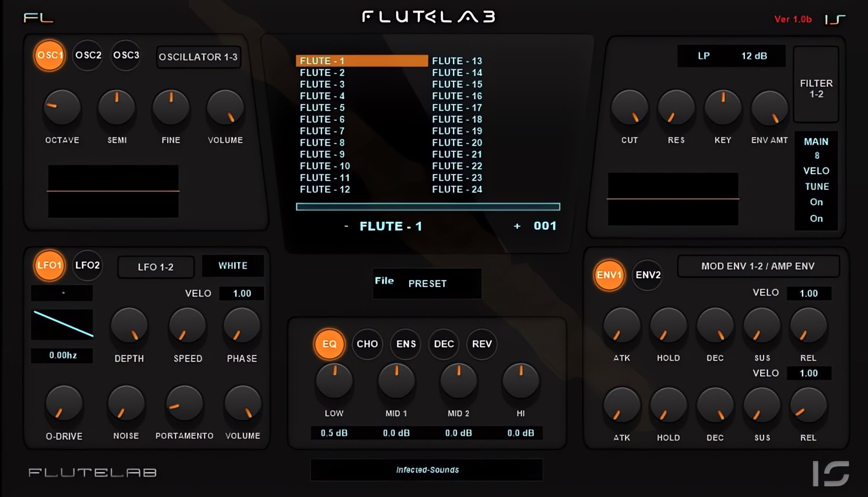The width and height of the screenshot is (868, 497).
Task: Enable REV reverb effect
Action: pos(482,343)
